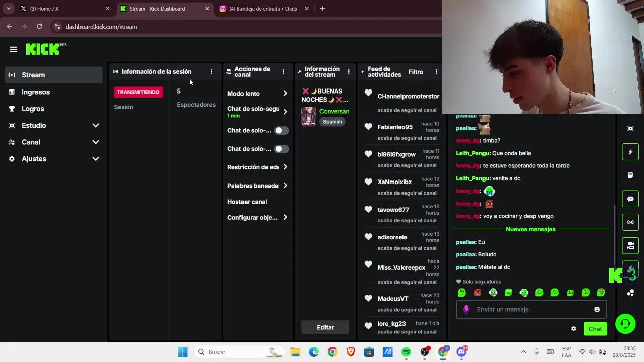Toggle first Chat de solo switch

281,131
